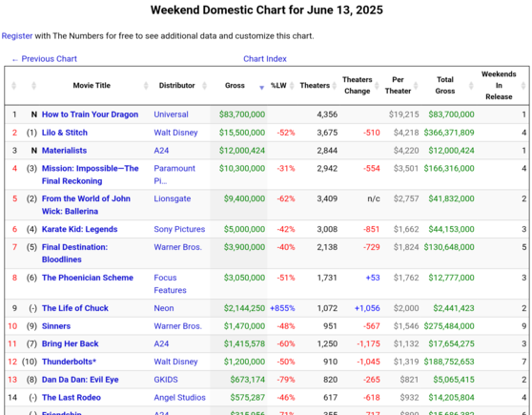Screen dimensions: 532x415
Task: Open the Chart Index link
Action: [265, 59]
